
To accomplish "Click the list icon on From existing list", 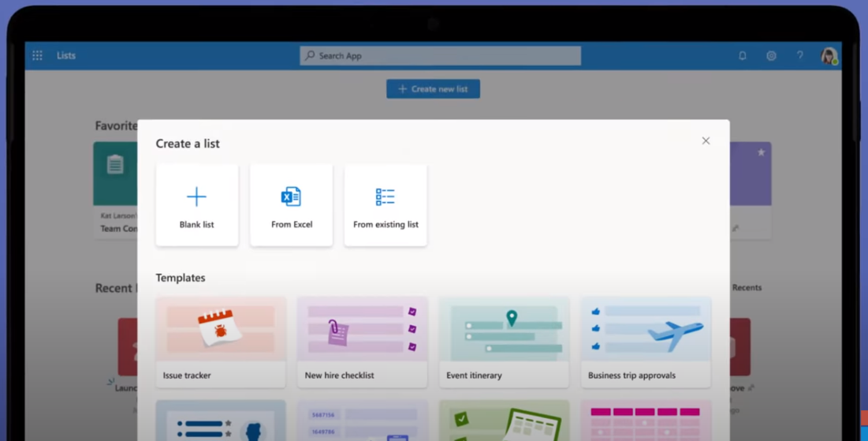I will 386,196.
